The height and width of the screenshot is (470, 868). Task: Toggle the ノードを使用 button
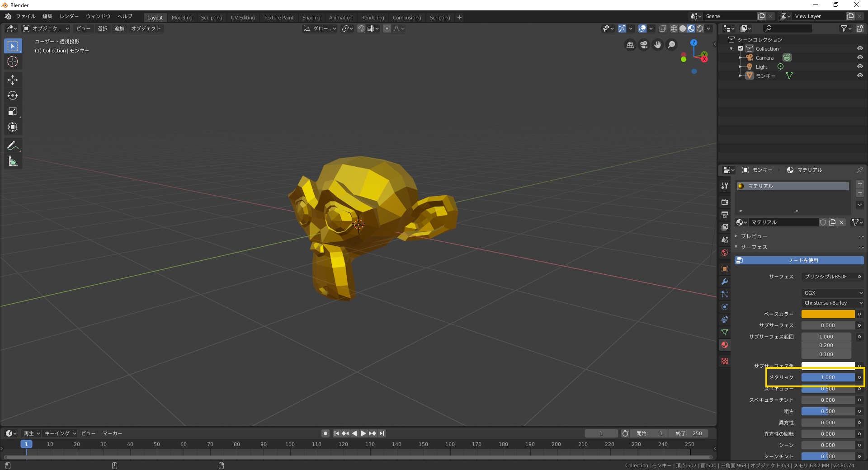click(x=799, y=260)
